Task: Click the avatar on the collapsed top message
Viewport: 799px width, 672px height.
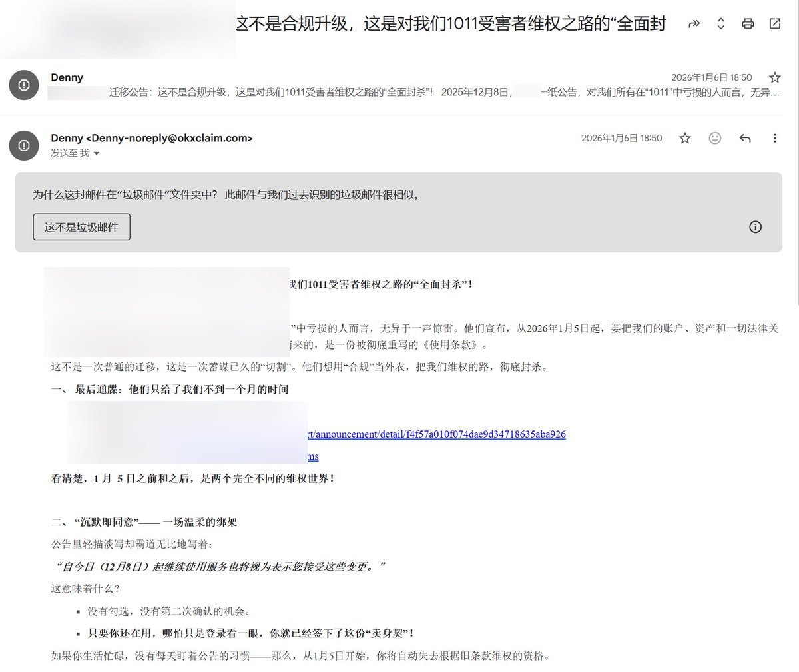Action: (x=24, y=85)
